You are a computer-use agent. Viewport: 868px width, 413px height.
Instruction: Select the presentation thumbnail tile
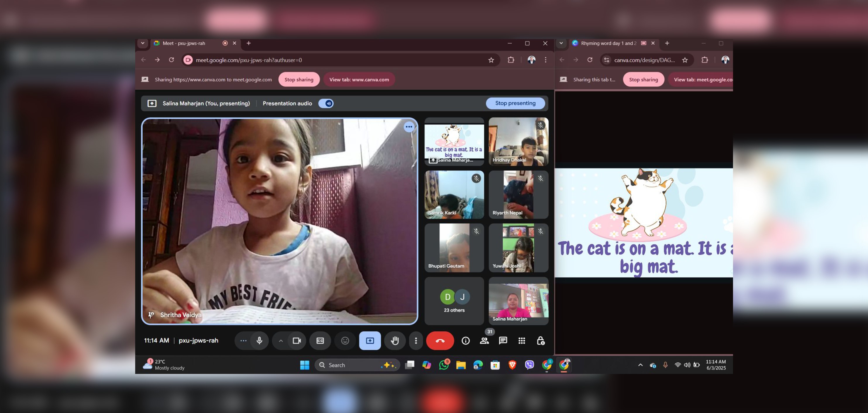pyautogui.click(x=454, y=141)
